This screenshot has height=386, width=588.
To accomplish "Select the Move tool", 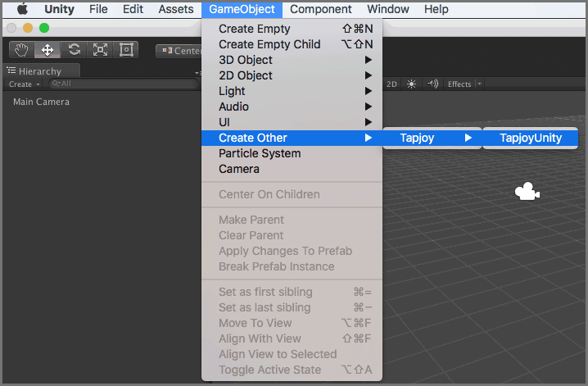I will click(47, 50).
